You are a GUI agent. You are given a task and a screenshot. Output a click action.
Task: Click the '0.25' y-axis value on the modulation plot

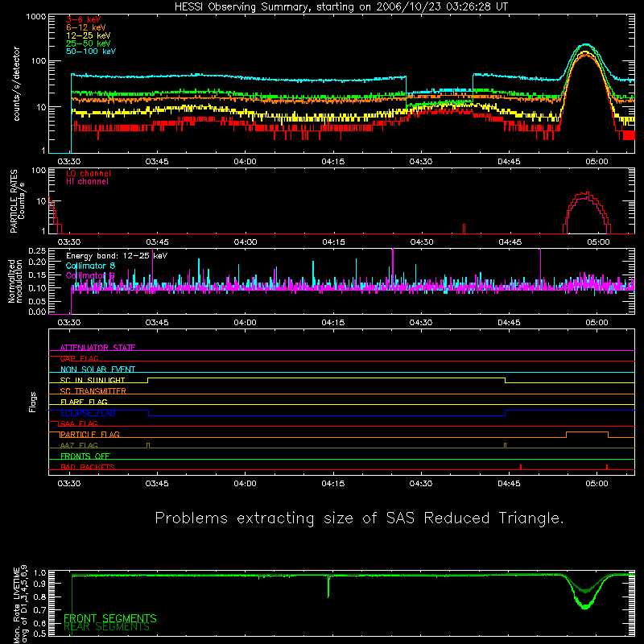coord(37,250)
